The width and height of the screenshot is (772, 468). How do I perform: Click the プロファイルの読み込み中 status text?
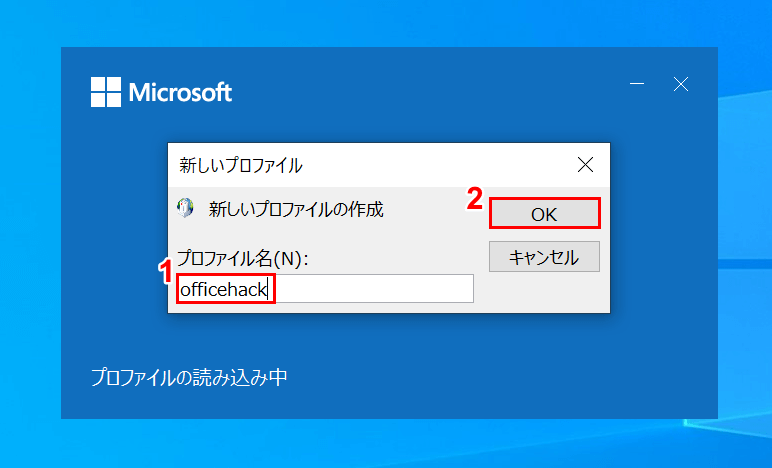click(x=189, y=378)
